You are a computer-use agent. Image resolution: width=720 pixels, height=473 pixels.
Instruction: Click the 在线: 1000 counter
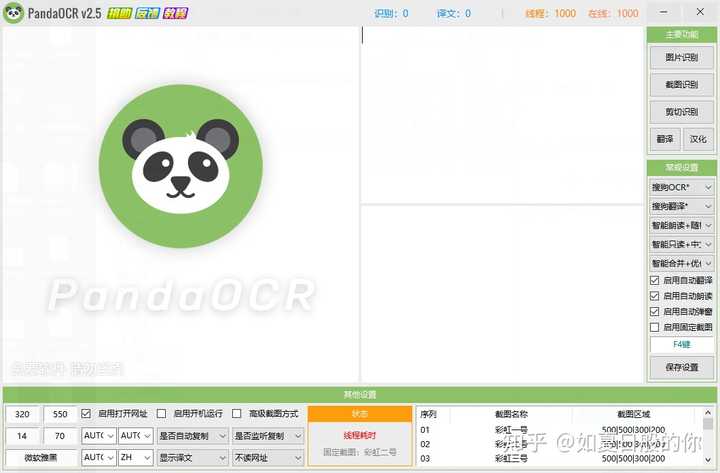point(613,13)
